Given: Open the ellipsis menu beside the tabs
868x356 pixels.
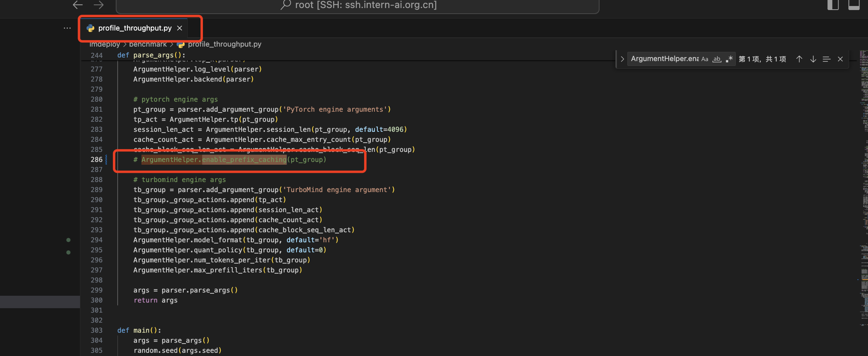Looking at the screenshot, I should (x=67, y=28).
